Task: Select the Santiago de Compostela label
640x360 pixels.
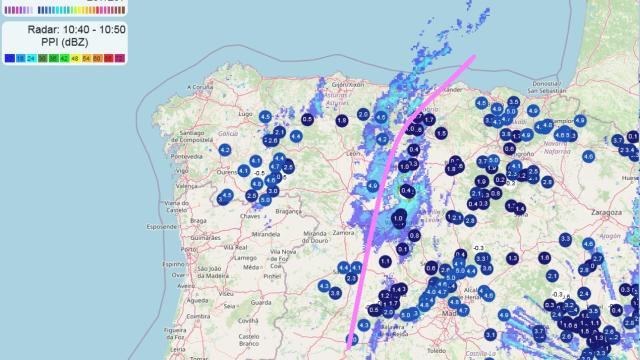Action: pyautogui.click(x=192, y=136)
